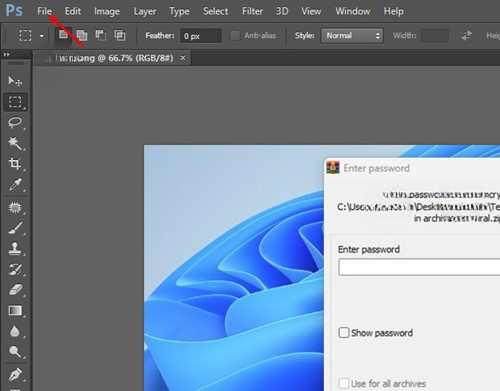
Task: Select the Lasso tool
Action: point(15,122)
